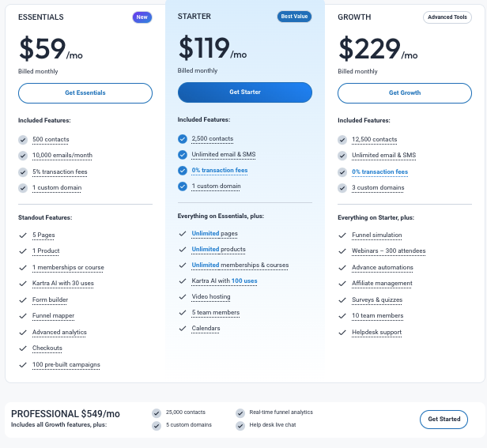The width and height of the screenshot is (487, 448).
Task: Select the Get Growth button
Action: [x=405, y=93]
